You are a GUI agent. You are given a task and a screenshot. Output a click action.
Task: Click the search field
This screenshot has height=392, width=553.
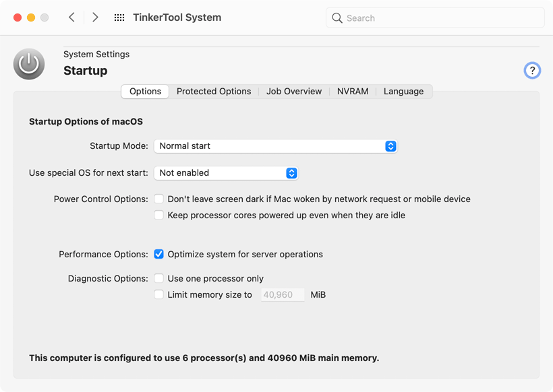pyautogui.click(x=435, y=18)
